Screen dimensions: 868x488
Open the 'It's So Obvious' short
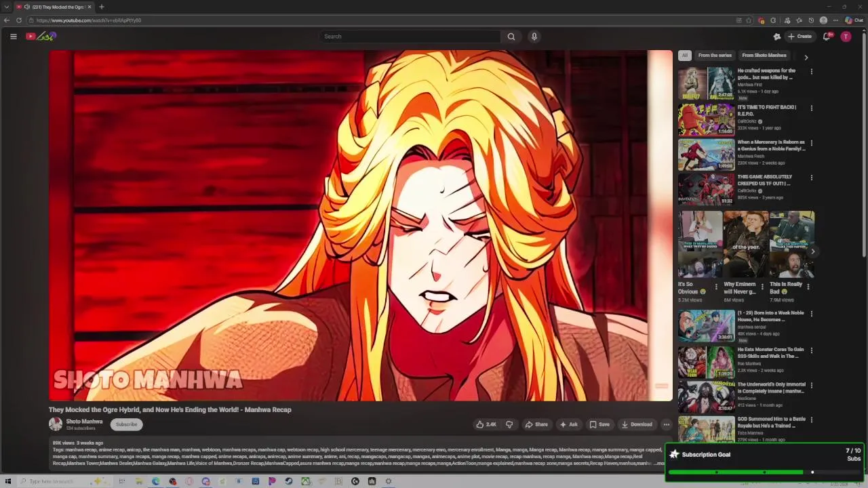701,245
